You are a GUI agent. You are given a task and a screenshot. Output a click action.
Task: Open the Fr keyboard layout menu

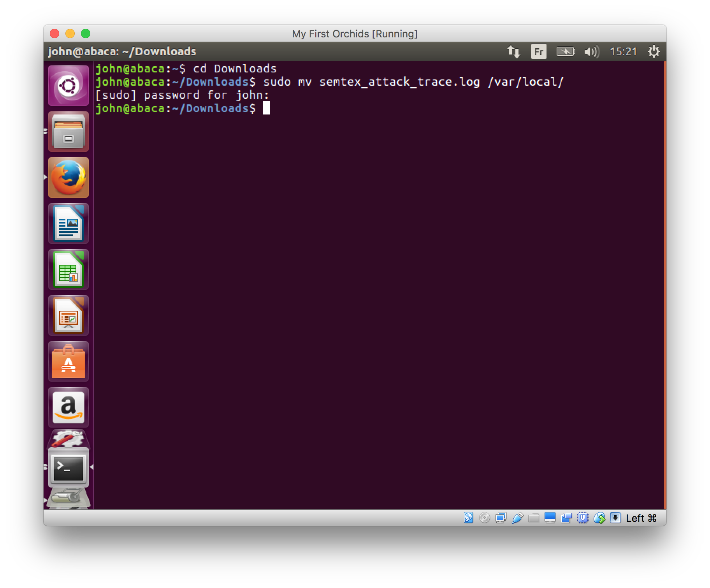(538, 51)
